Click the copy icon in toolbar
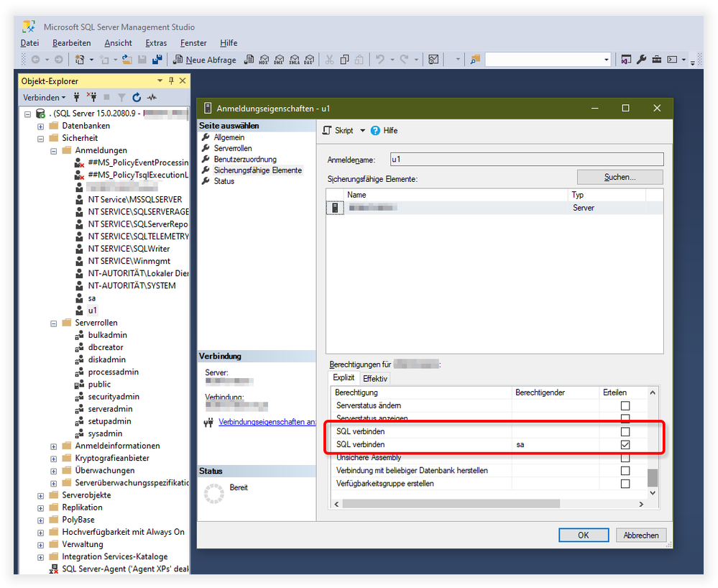Viewport: 718px width, 588px height. [x=344, y=60]
